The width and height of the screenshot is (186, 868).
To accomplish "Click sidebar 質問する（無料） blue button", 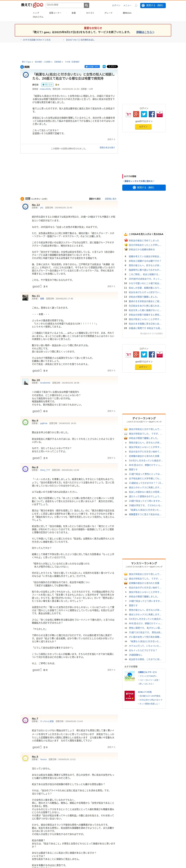I will (x=144, y=188).
